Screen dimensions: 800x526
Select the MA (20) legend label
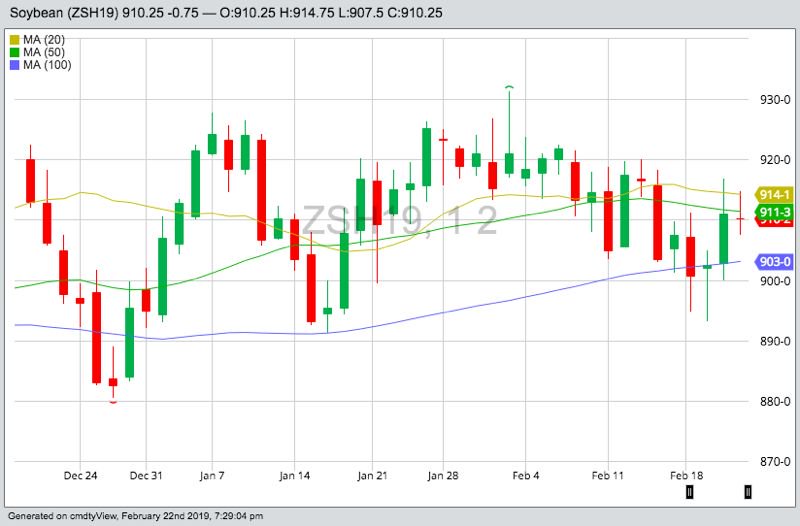(x=44, y=40)
